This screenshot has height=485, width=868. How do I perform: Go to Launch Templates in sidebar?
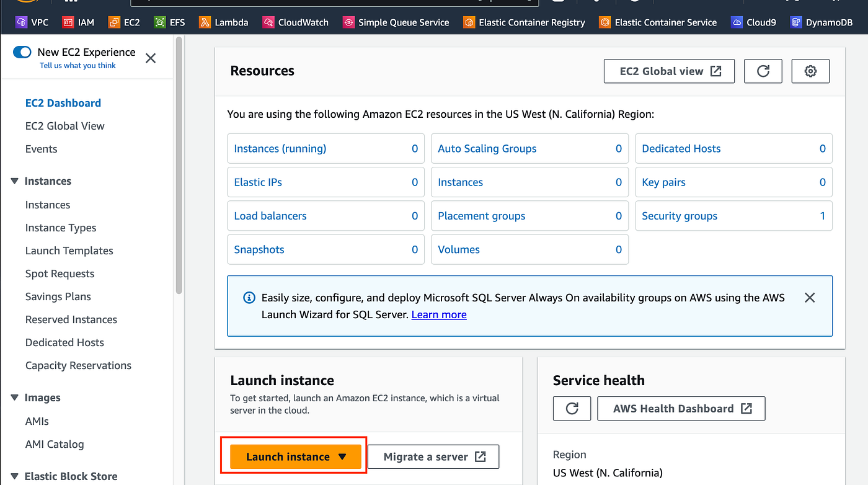[69, 251]
